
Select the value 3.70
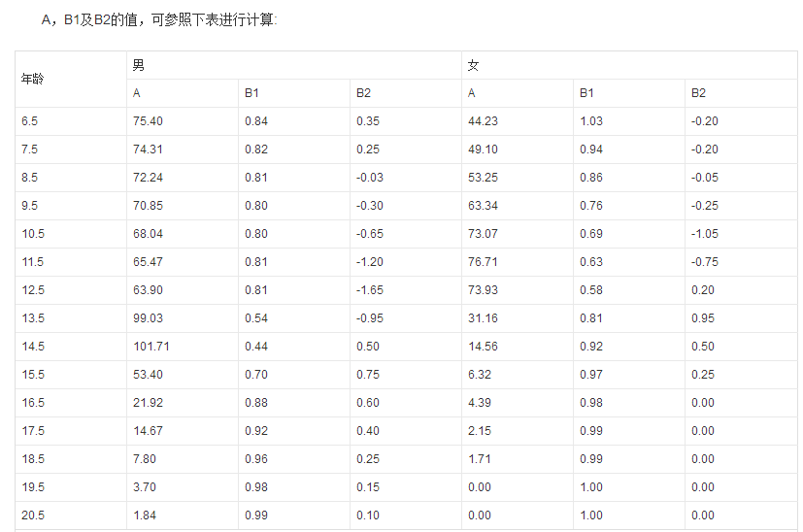(145, 487)
